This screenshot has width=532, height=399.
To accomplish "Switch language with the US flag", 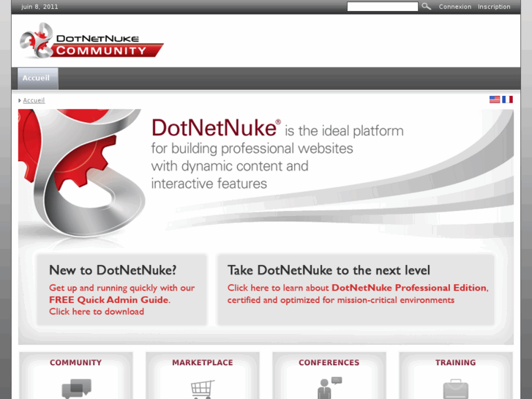I will 495,100.
